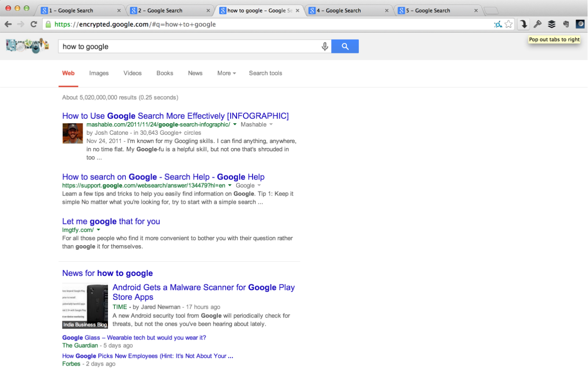Start voice search with the microphone icon
Image resolution: width=588 pixels, height=368 pixels.
pyautogui.click(x=325, y=46)
